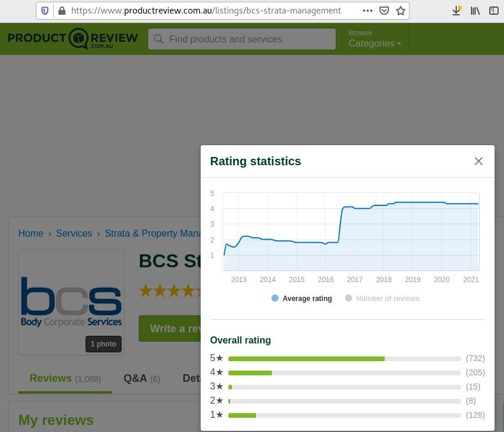The height and width of the screenshot is (432, 504).
Task: Toggle the Average rating chart series
Action: 302,298
